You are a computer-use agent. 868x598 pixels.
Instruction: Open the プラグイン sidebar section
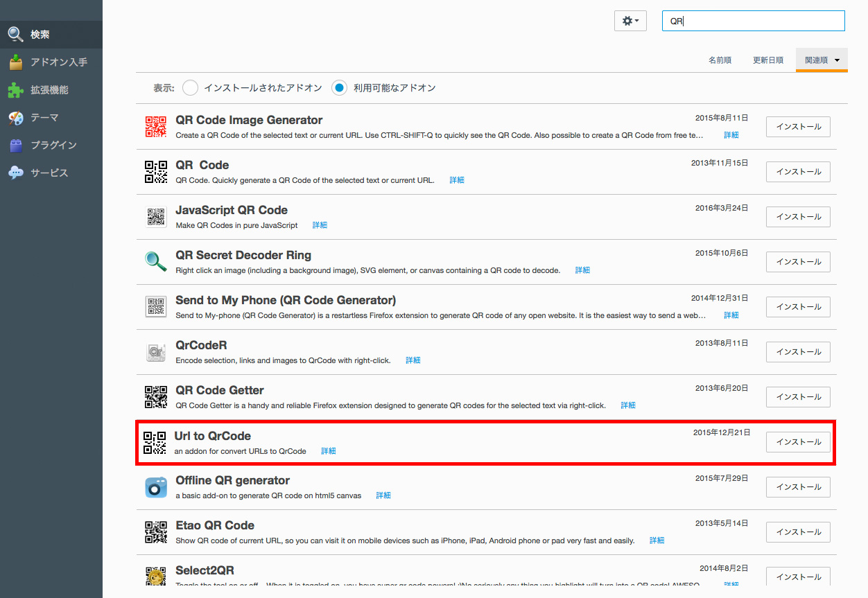point(51,146)
